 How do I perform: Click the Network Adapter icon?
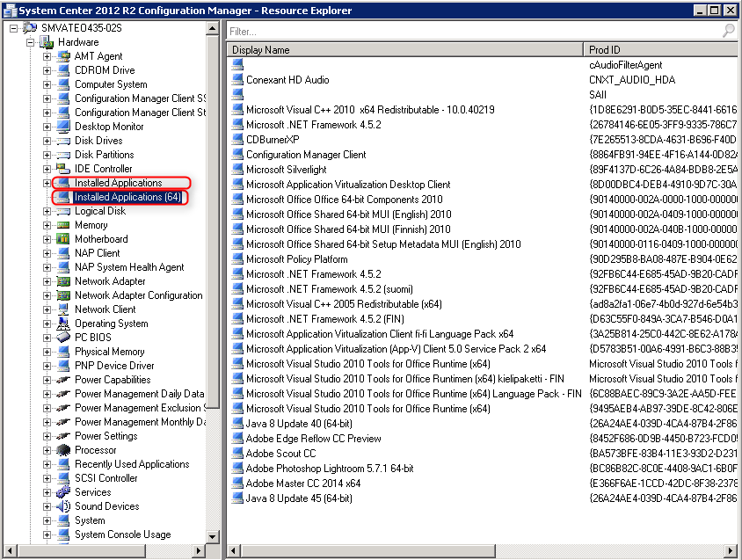(x=63, y=281)
